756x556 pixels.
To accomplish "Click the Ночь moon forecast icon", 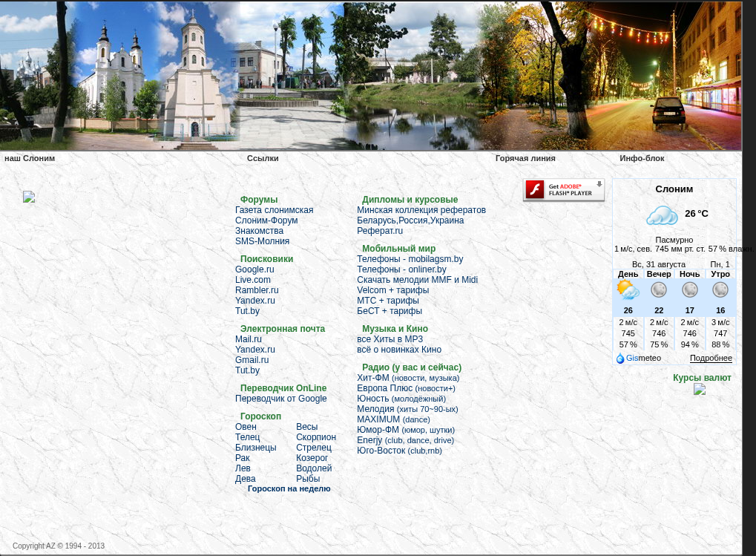I will (x=689, y=290).
